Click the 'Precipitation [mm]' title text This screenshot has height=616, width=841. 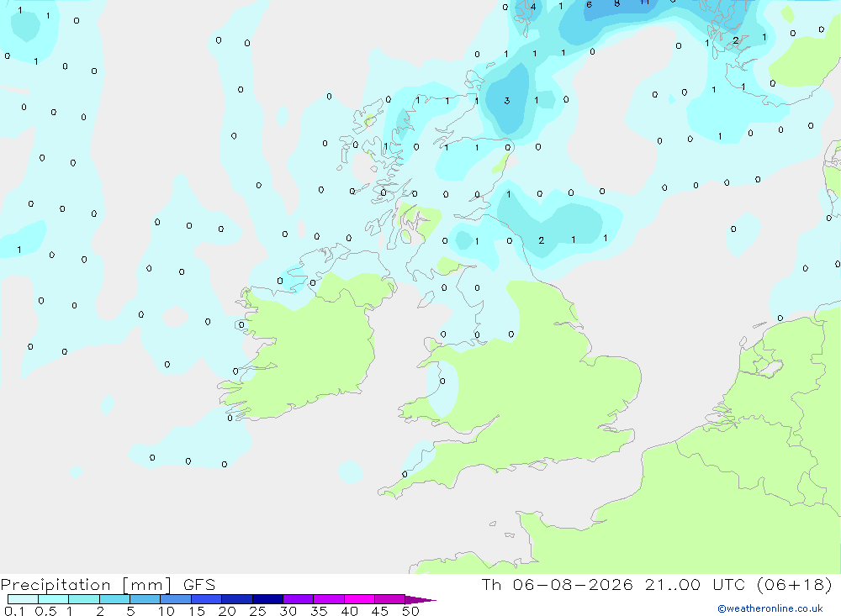click(86, 585)
